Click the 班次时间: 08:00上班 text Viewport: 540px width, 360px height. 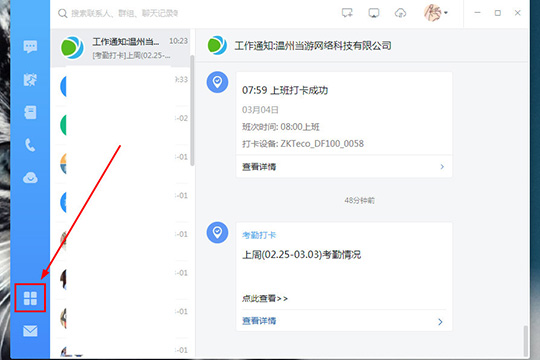(x=281, y=127)
